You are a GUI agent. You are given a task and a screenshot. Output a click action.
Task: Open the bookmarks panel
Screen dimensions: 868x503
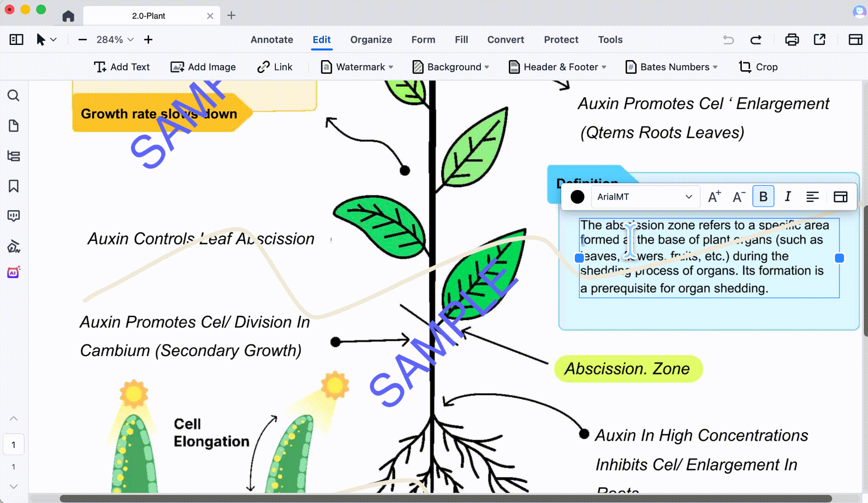pyautogui.click(x=14, y=186)
